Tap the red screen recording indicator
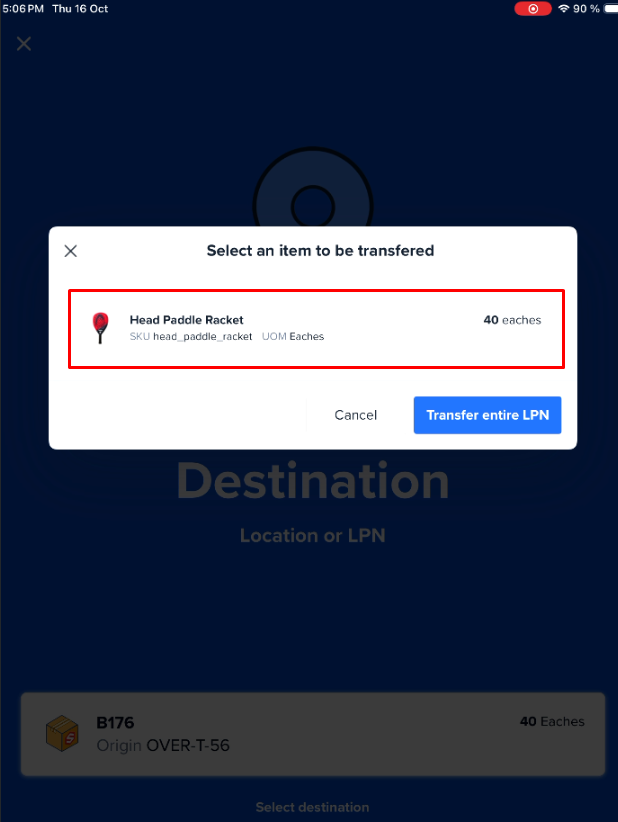 (533, 8)
